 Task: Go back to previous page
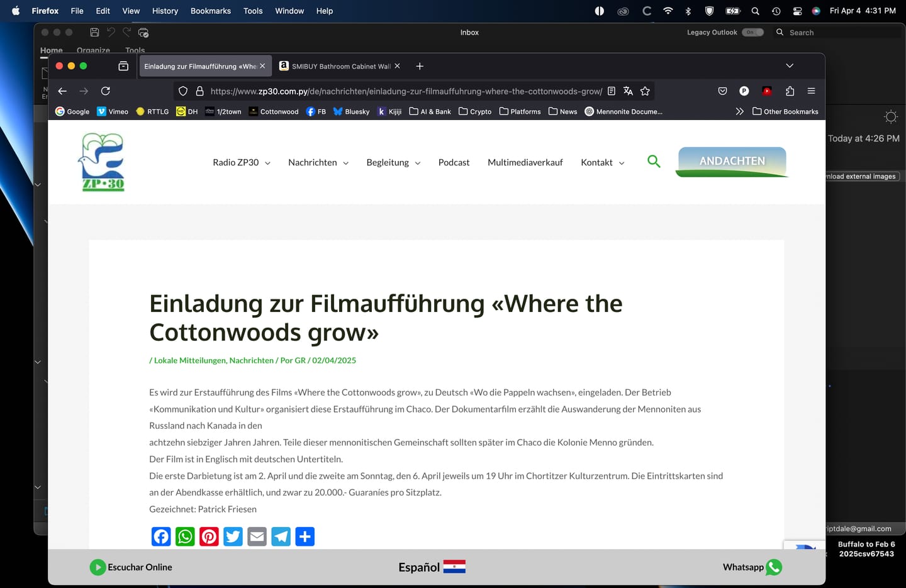click(62, 91)
